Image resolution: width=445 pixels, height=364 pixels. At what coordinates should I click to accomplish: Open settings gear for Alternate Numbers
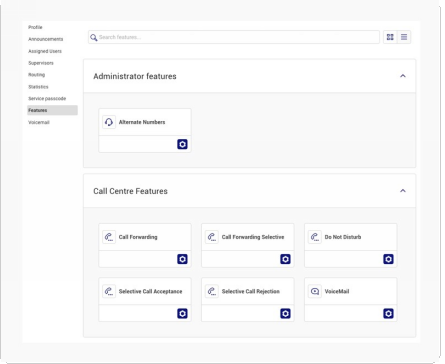click(182, 144)
